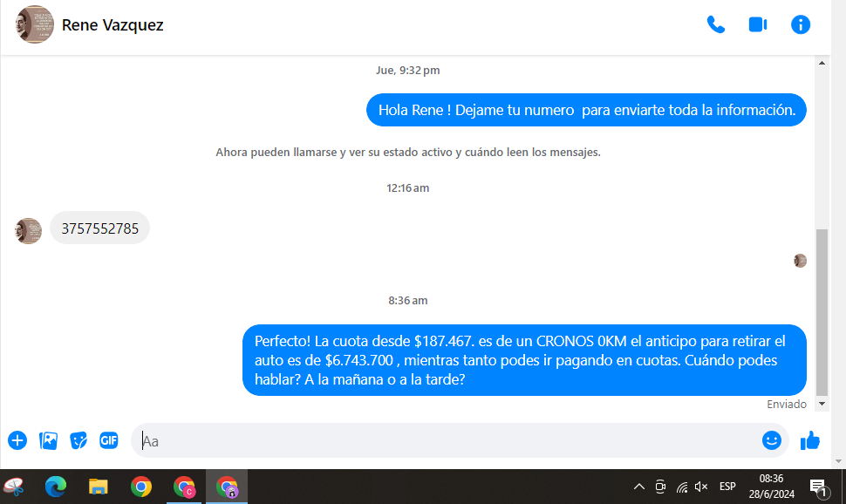
Task: Switch ESP keyboard input language
Action: tap(727, 487)
